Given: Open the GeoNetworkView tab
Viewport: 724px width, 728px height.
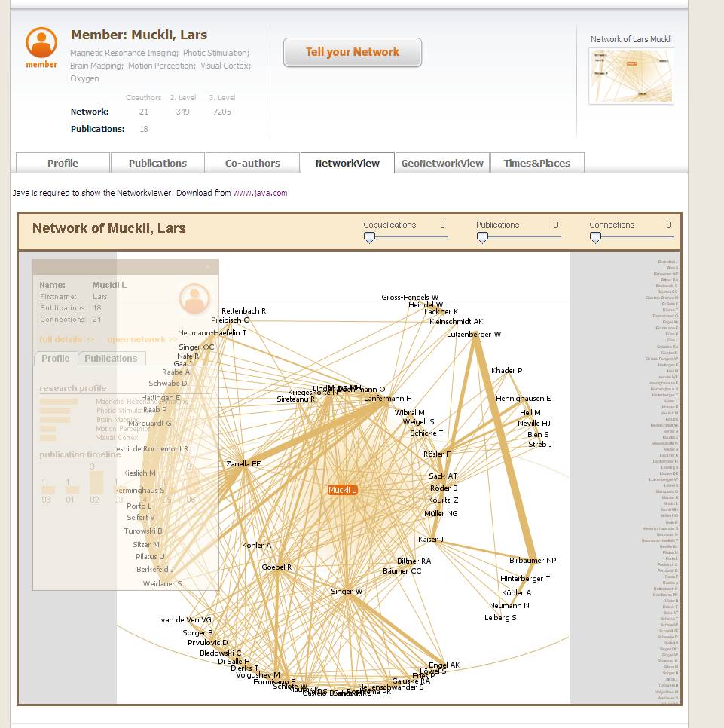Looking at the screenshot, I should tap(442, 163).
